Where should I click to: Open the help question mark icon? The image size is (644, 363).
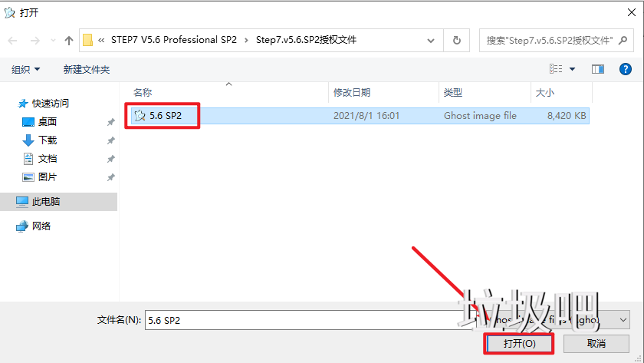[625, 69]
